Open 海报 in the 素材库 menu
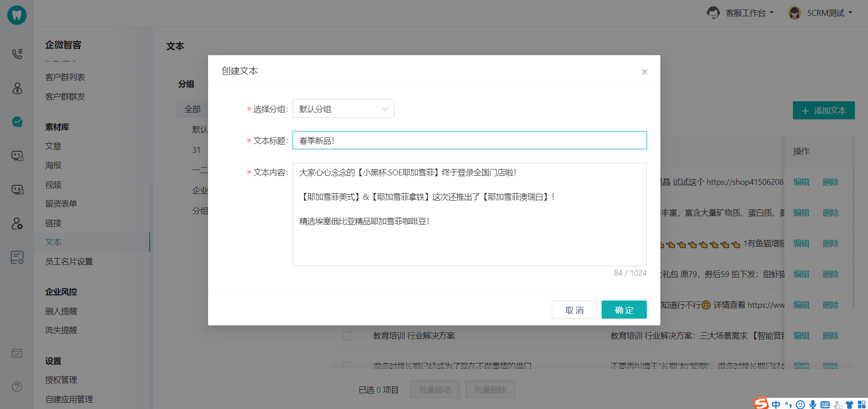This screenshot has width=868, height=409. (x=53, y=165)
